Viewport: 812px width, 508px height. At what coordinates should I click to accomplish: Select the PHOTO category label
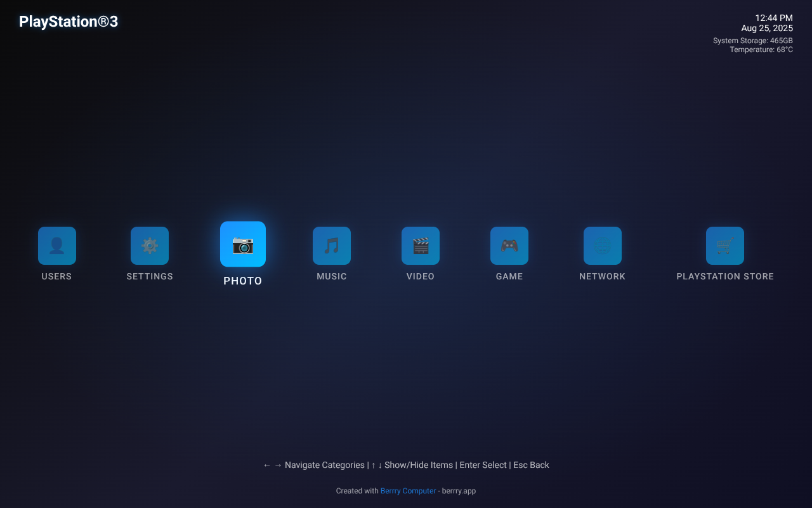pyautogui.click(x=243, y=281)
